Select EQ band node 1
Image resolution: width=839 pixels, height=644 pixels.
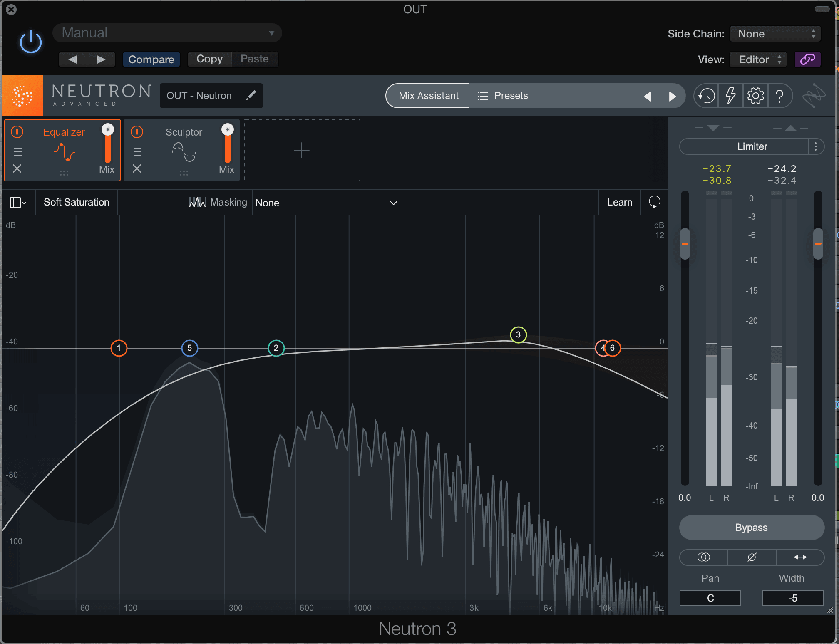(x=119, y=348)
